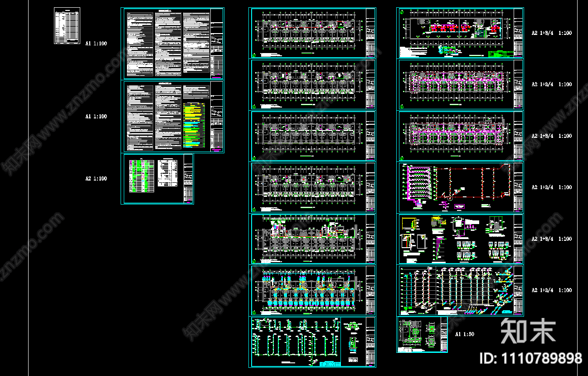Click the A1 1:50 scale label

[x=465, y=334]
